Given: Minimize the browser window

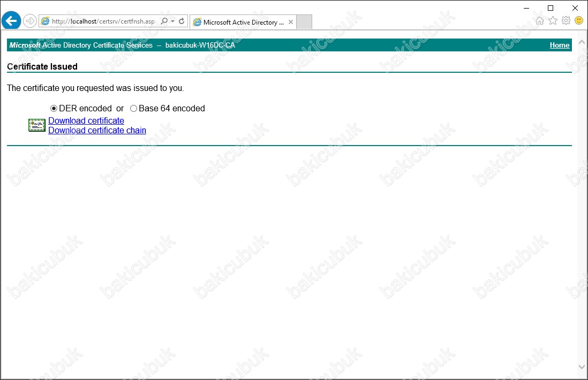Looking at the screenshot, I should coord(526,8).
